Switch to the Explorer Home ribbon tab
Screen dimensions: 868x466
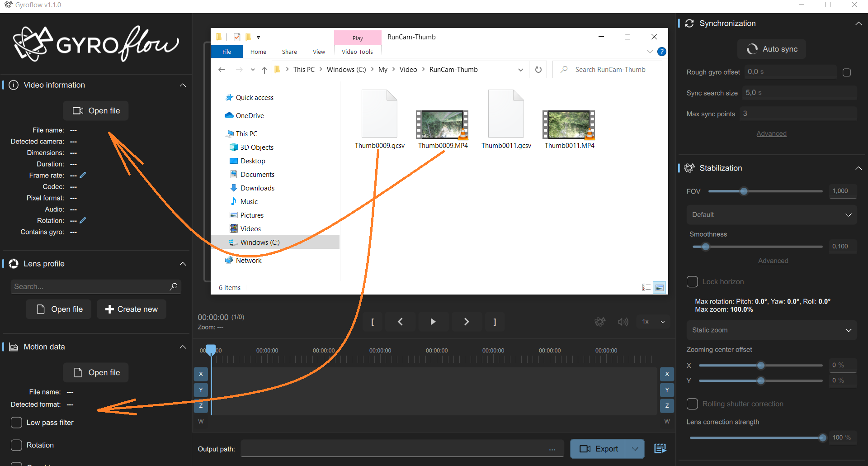coord(258,52)
